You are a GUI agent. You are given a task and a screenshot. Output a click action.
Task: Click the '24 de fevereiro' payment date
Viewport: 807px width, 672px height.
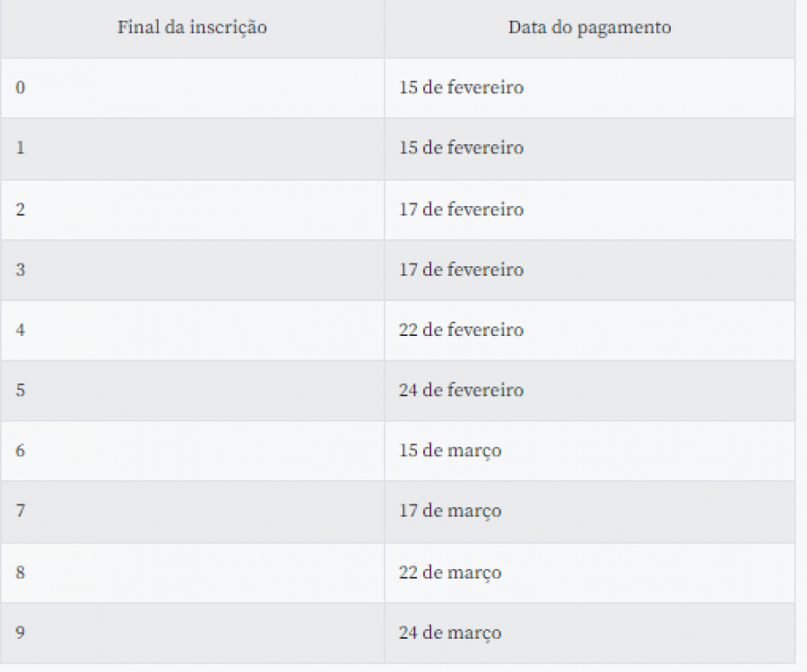pyautogui.click(x=461, y=391)
